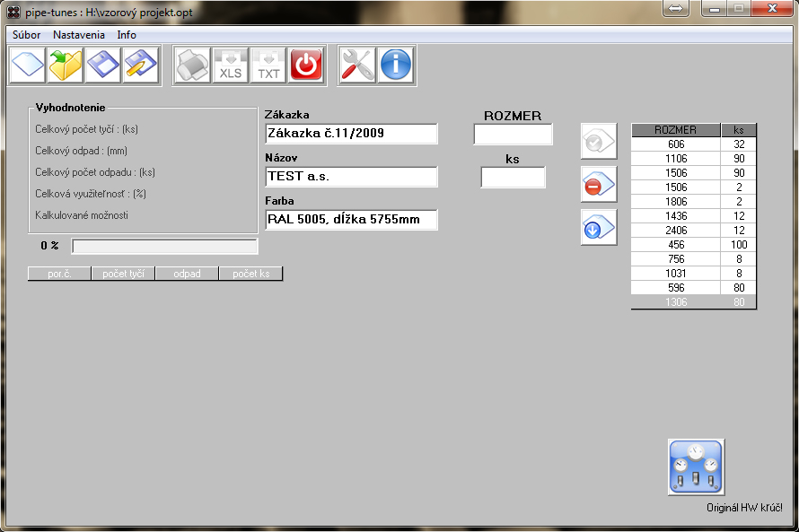Select the row with ROZMER 1506 and 2 ks
This screenshot has height=532, width=799.
(694, 188)
